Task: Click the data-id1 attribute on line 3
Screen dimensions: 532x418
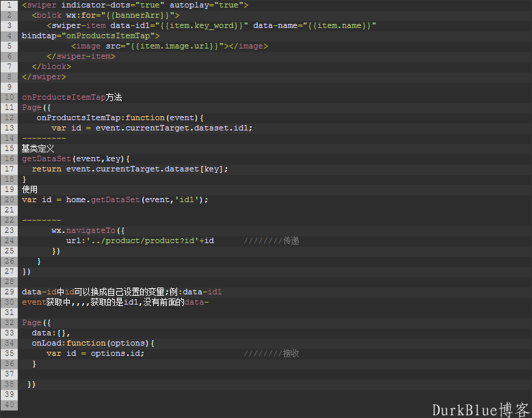Action: click(x=179, y=25)
